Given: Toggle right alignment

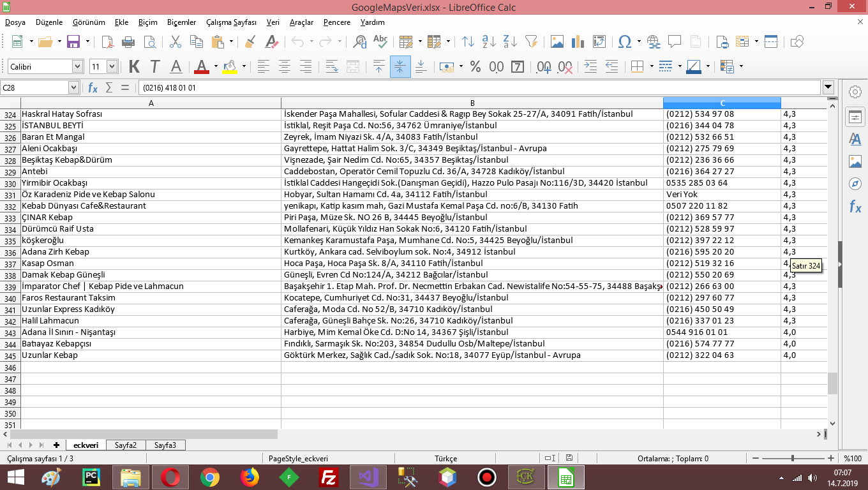Looking at the screenshot, I should tap(305, 66).
